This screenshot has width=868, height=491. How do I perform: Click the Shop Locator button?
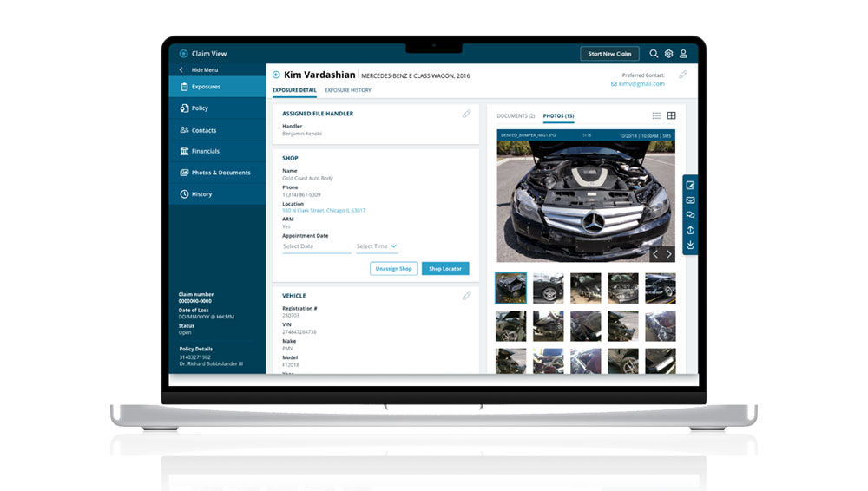pos(445,268)
